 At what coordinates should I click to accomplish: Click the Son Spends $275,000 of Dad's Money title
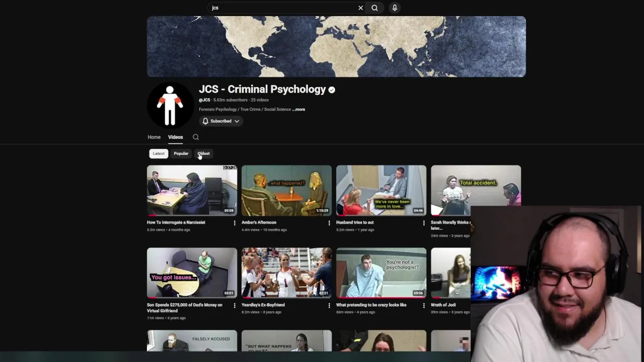pyautogui.click(x=185, y=308)
